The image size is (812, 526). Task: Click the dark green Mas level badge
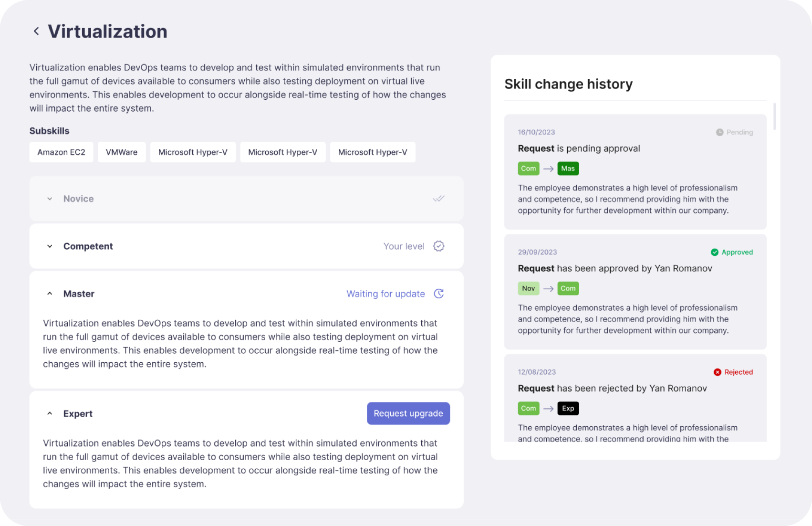pos(568,168)
